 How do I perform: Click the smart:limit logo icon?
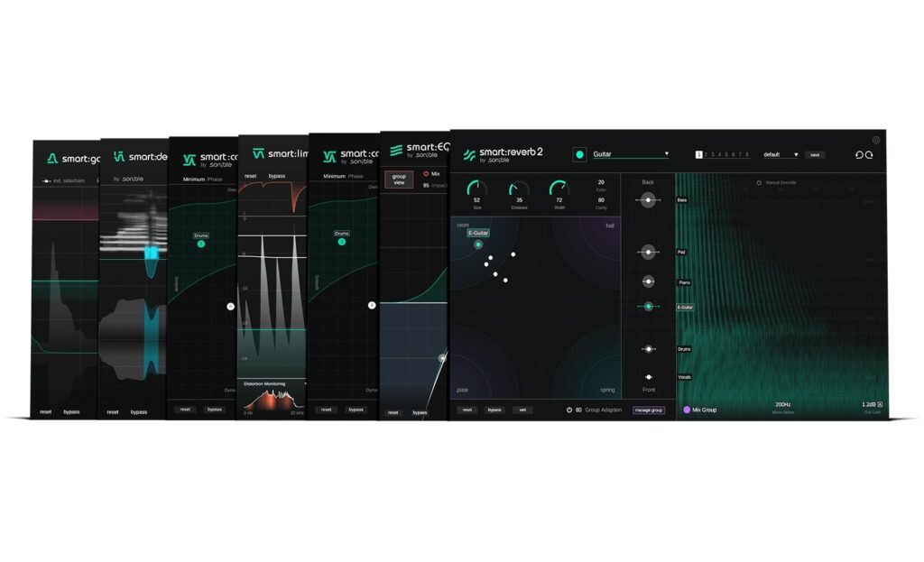[x=259, y=153]
